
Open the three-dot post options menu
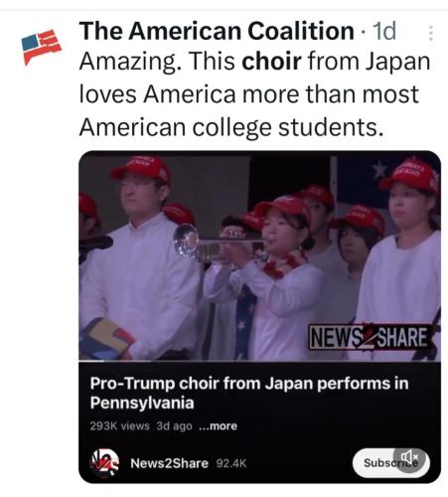431,33
